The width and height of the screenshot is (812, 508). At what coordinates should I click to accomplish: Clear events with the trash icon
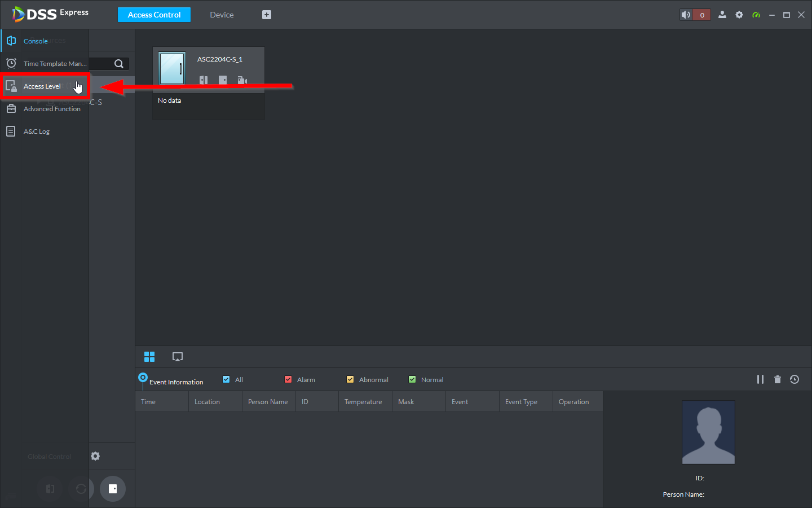coord(778,379)
